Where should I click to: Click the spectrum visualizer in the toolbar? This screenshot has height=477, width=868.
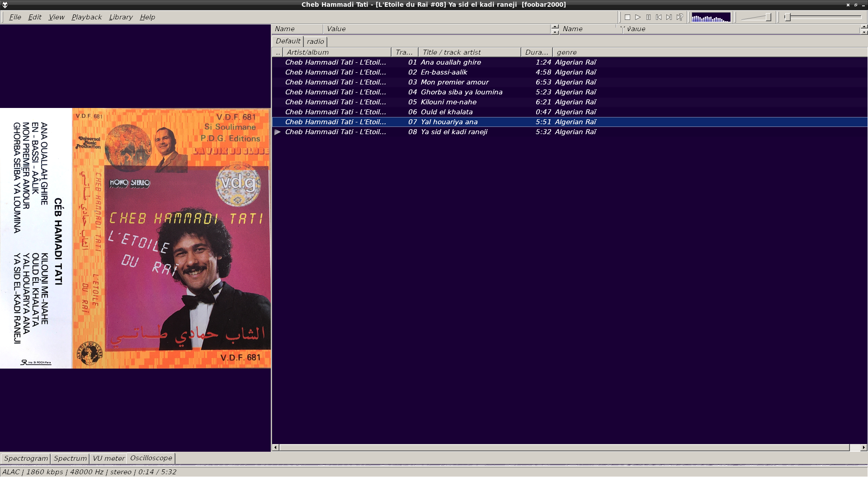pyautogui.click(x=711, y=18)
